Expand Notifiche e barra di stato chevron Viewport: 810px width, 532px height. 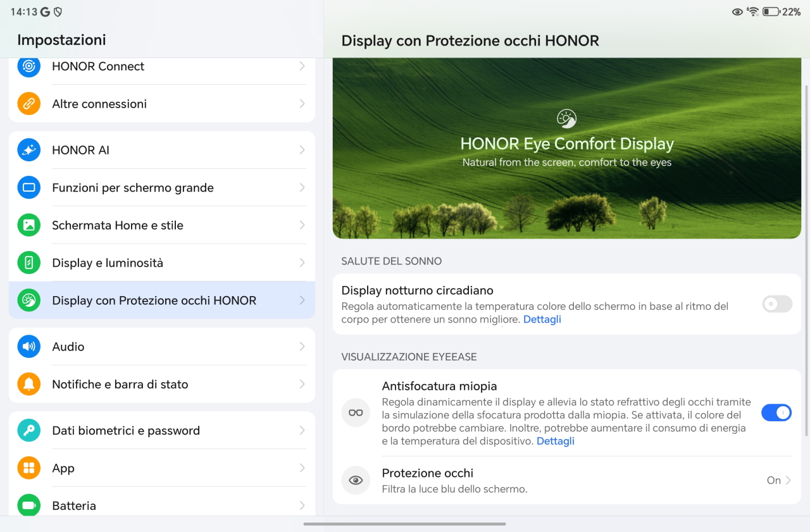click(x=302, y=384)
